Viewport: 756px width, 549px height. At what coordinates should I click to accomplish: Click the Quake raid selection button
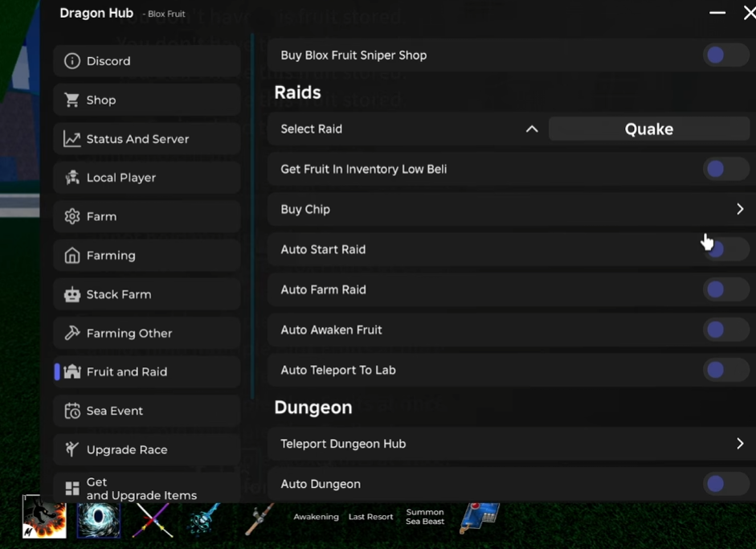point(649,129)
